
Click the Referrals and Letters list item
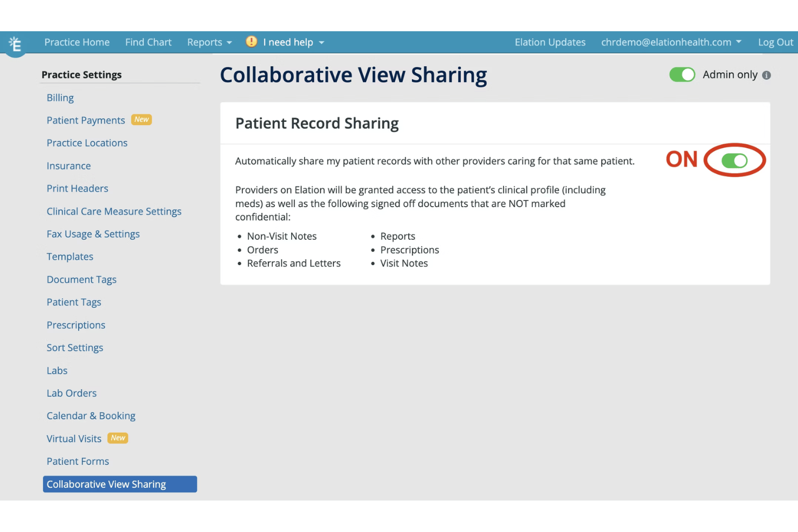[294, 264]
